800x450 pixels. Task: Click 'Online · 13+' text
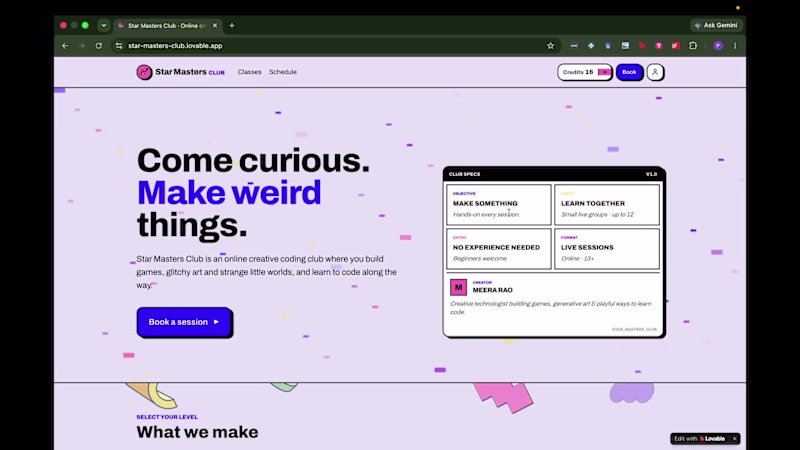coord(578,258)
